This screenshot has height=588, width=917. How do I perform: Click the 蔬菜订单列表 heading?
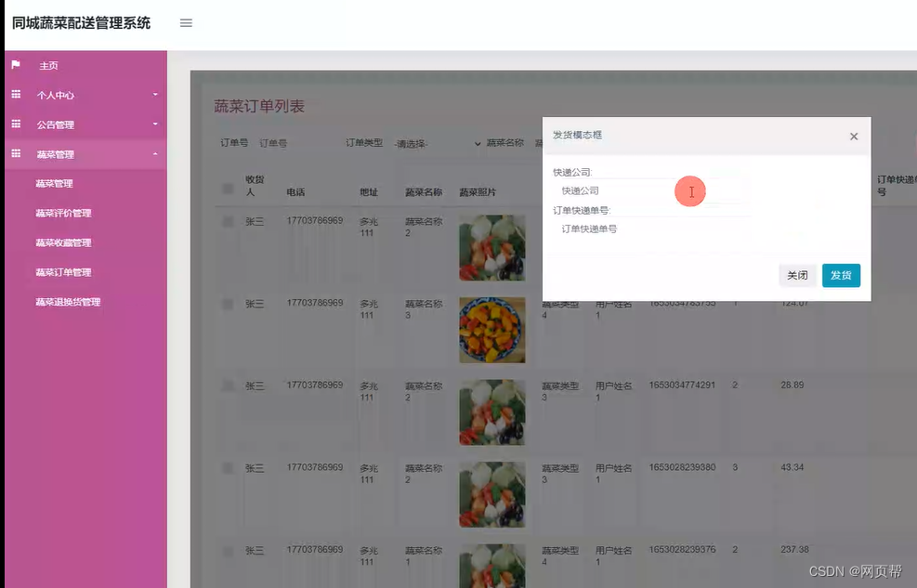pyautogui.click(x=259, y=107)
